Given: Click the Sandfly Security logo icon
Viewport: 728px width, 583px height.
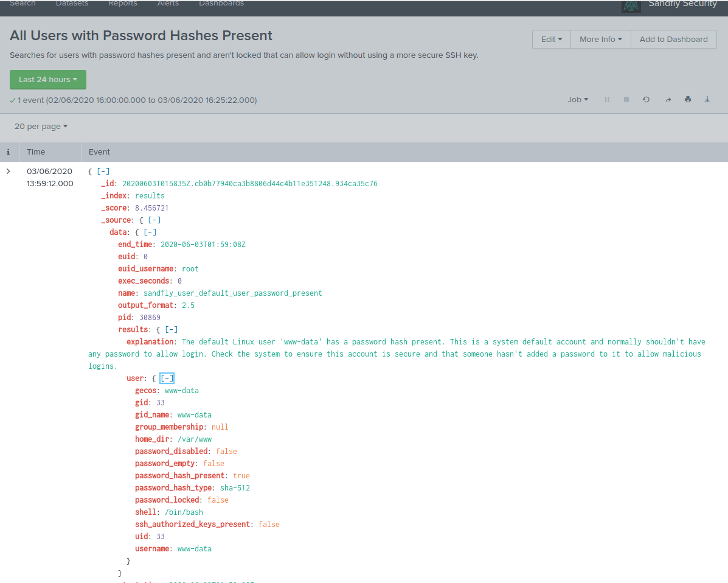Looking at the screenshot, I should coord(631,6).
